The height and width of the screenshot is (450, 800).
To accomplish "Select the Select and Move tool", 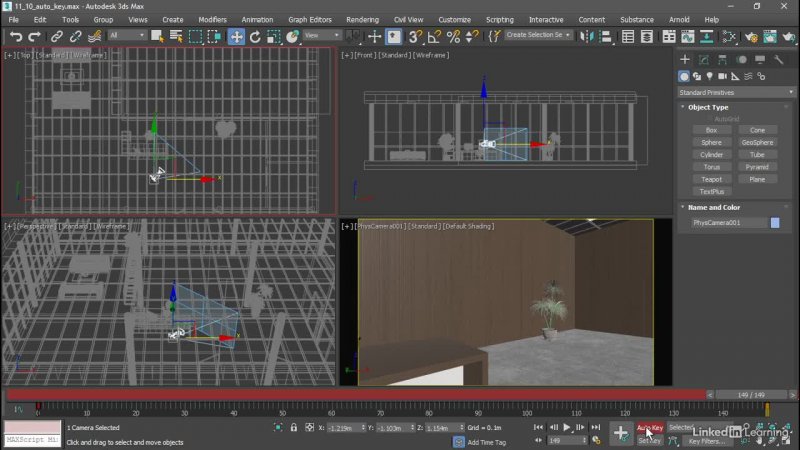I will tap(236, 36).
